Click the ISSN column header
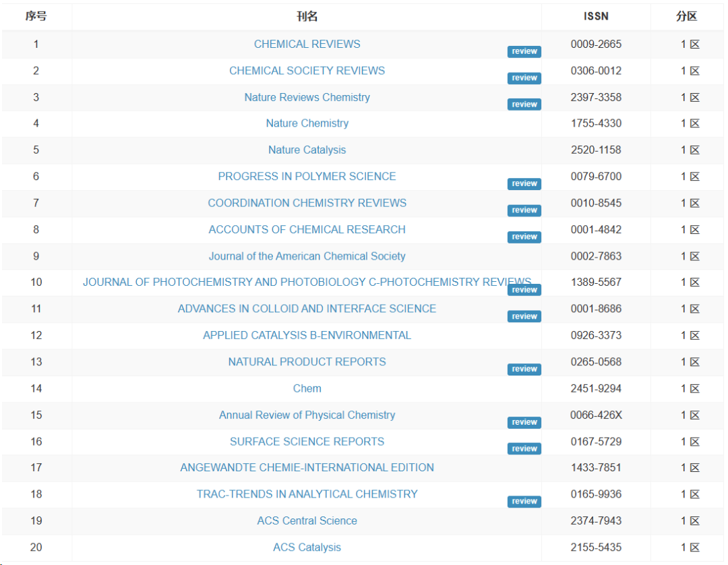This screenshot has width=728, height=565. click(x=596, y=16)
